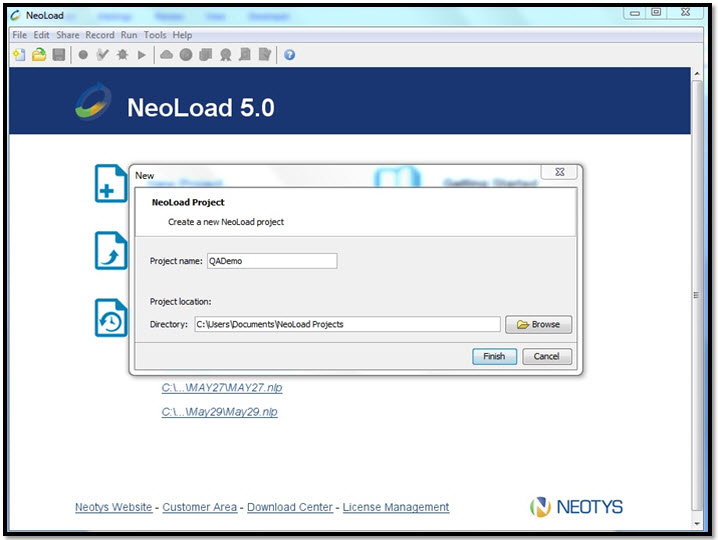The width and height of the screenshot is (718, 540).
Task: Click the award ribbon toolbar icon
Action: coord(225,55)
